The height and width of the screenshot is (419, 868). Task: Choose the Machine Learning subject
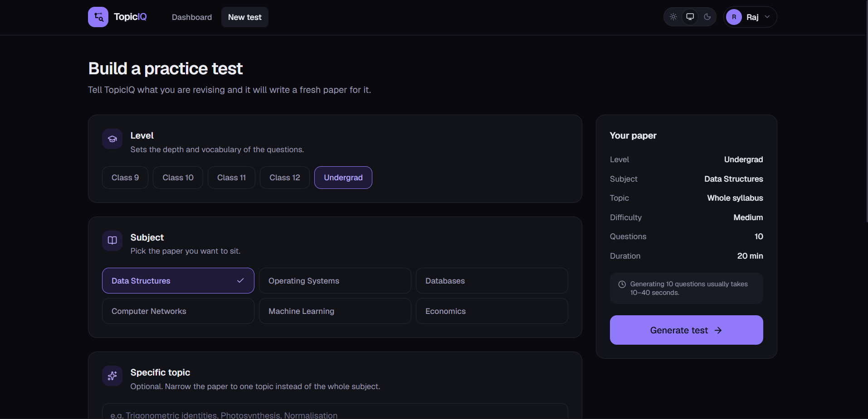335,311
